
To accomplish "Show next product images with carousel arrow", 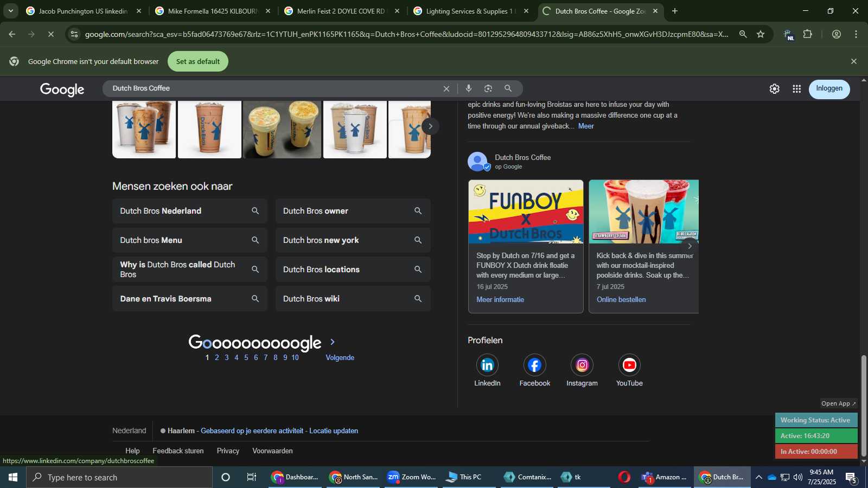I will pos(430,126).
